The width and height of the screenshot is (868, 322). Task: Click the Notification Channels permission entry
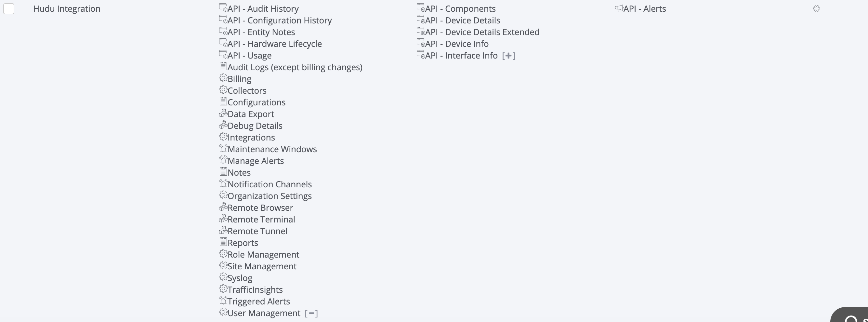[270, 184]
